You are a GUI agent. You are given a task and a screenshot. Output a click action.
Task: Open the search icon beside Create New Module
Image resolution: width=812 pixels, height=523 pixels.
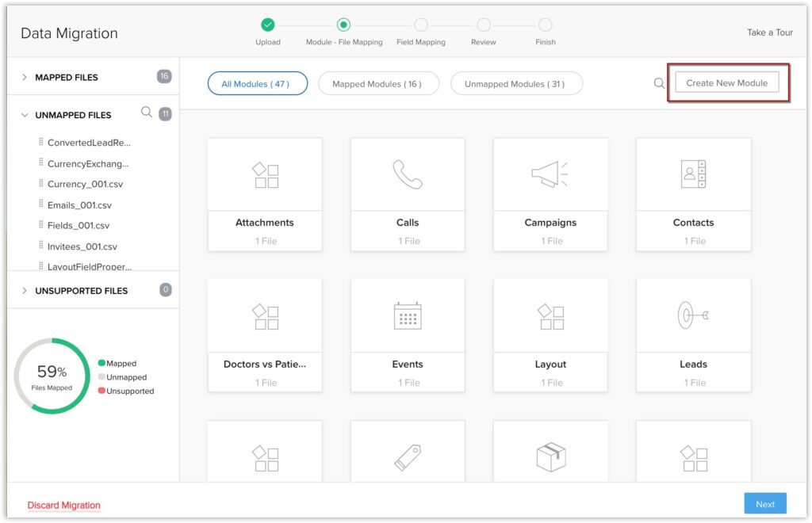point(658,82)
